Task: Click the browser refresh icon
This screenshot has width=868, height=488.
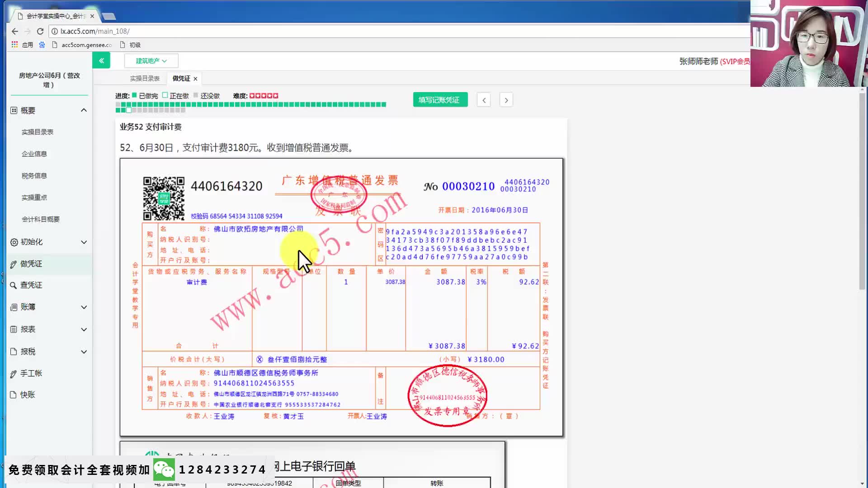Action: point(40,31)
